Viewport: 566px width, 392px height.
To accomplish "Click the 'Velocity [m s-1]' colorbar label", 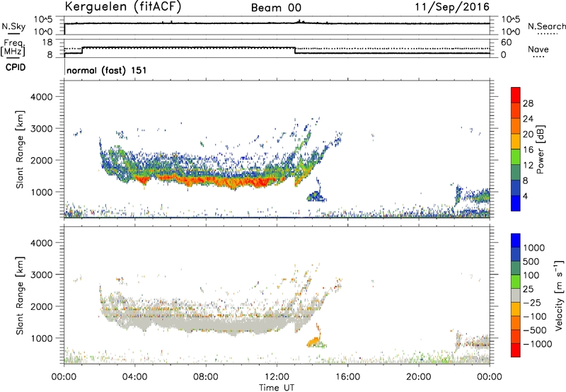I will click(x=559, y=295).
